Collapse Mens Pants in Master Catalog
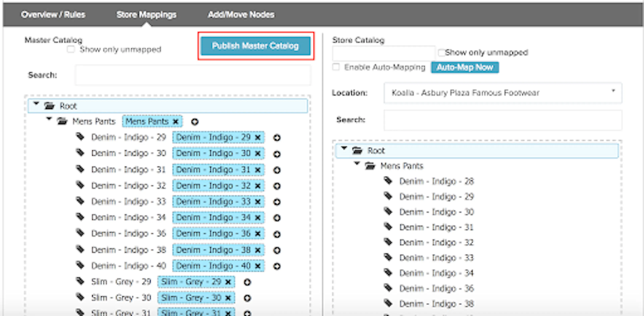 [x=49, y=119]
